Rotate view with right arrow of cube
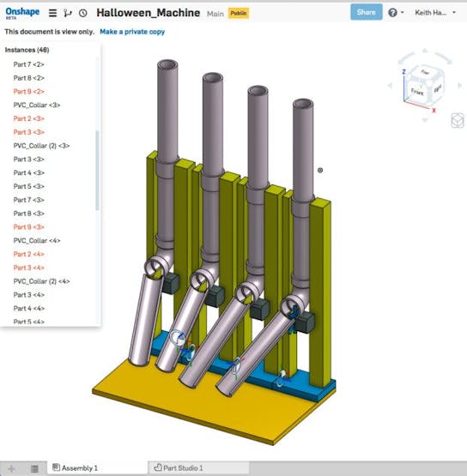This screenshot has height=476, width=467. [x=459, y=86]
